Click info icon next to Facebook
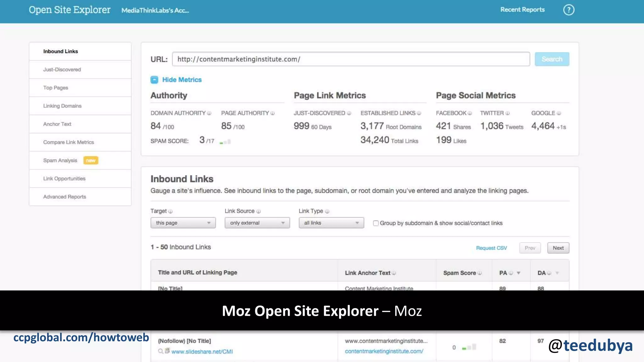Image resolution: width=644 pixels, height=362 pixels. (470, 113)
